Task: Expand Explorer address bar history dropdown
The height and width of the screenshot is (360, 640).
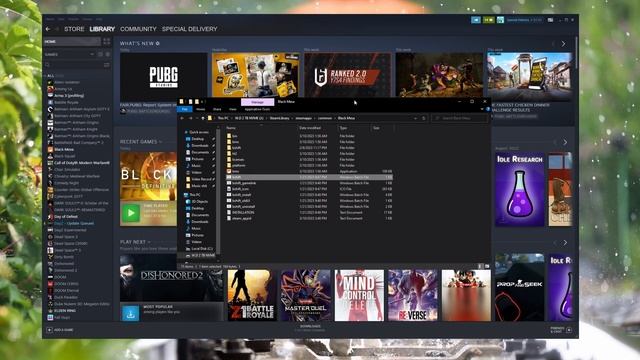Action: click(415, 118)
